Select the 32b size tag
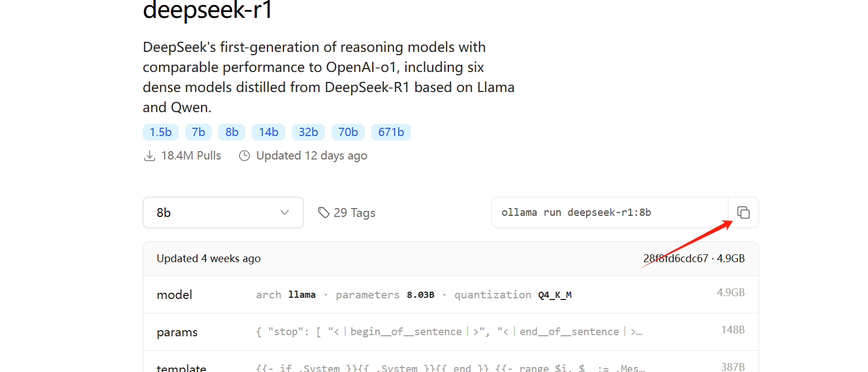The width and height of the screenshot is (868, 372). click(x=308, y=132)
